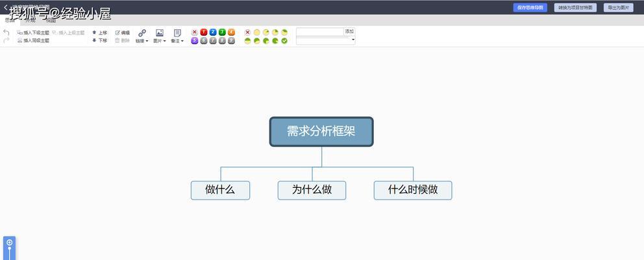
Task: Select the 什么时候做 node
Action: point(413,190)
